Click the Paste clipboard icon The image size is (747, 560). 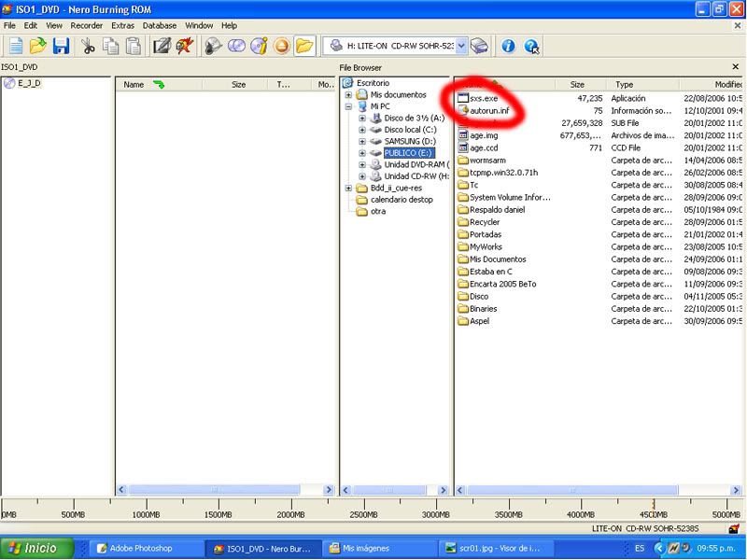click(x=134, y=46)
